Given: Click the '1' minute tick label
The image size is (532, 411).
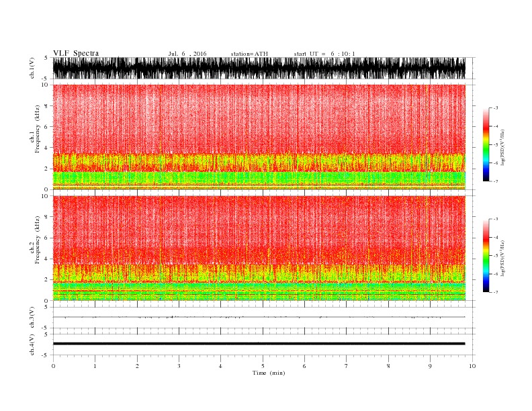Looking at the screenshot, I should [95, 366].
